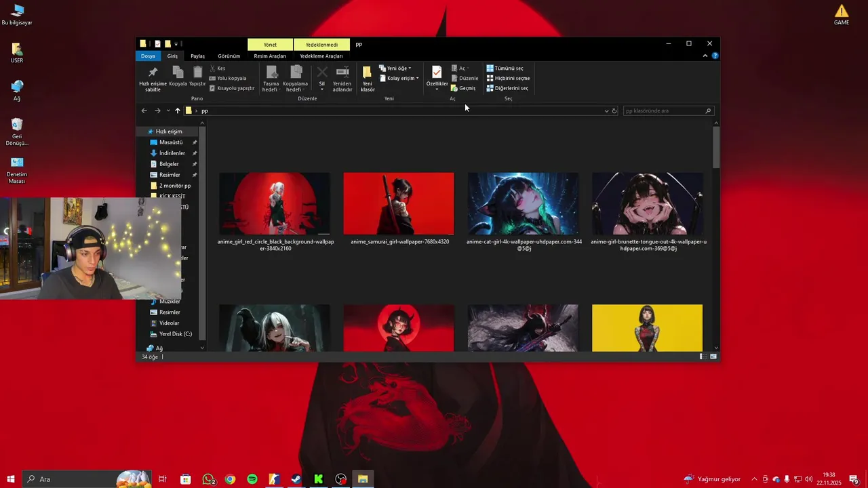Select the Giriş ribbon tab

[173, 56]
